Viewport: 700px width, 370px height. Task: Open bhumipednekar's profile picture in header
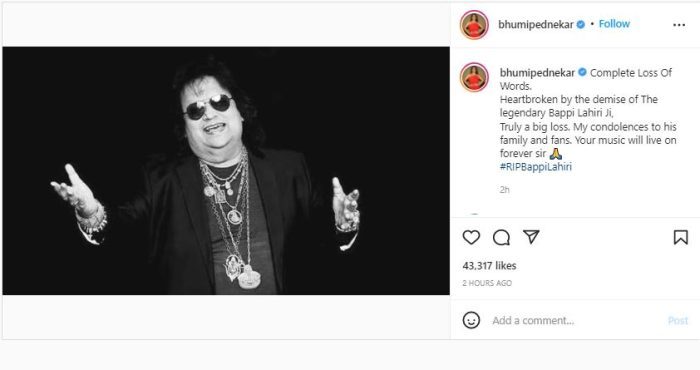[474, 25]
